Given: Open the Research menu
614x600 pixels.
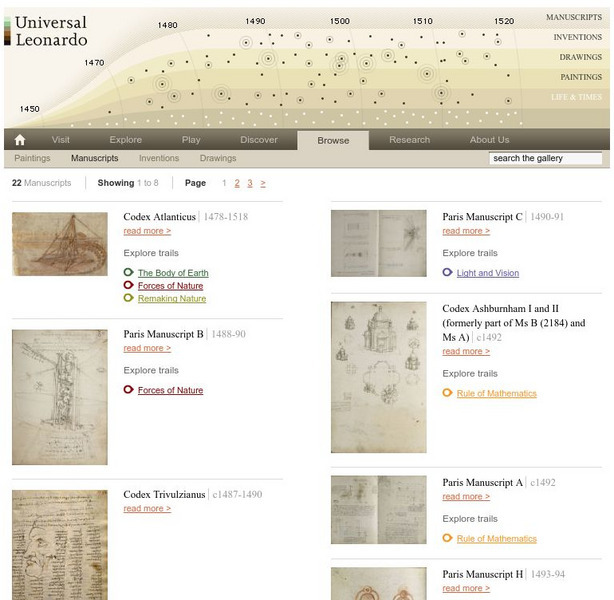Looking at the screenshot, I should tap(410, 140).
